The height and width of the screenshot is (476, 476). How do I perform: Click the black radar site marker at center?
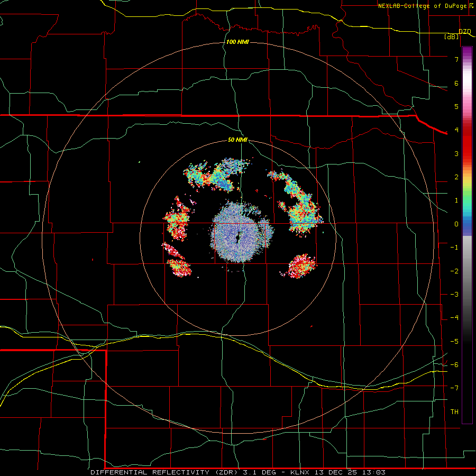pyautogui.click(x=239, y=237)
